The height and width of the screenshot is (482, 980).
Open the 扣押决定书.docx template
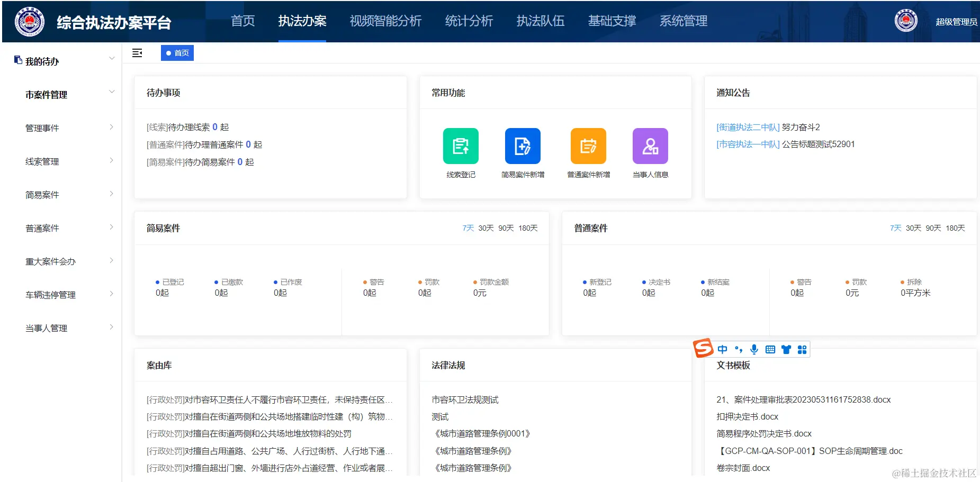point(748,416)
